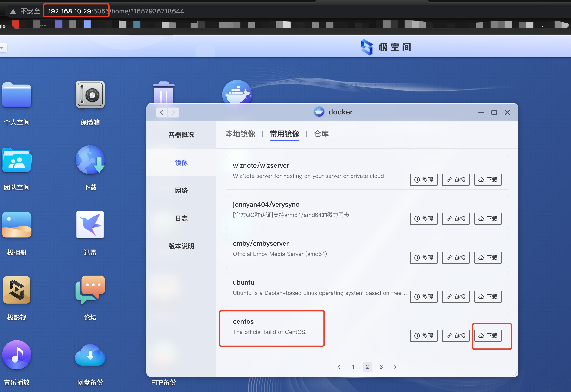Select the 常用镜像 tab
The height and width of the screenshot is (392, 571).
(x=285, y=134)
